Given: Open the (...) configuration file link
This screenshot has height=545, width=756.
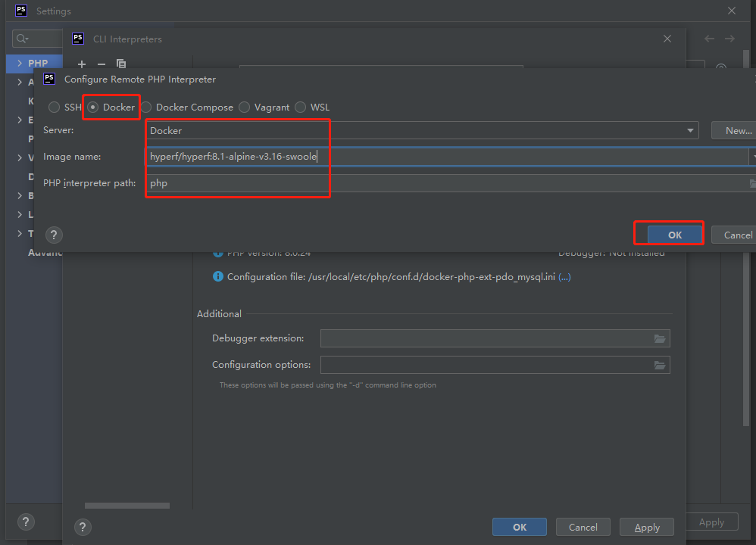Looking at the screenshot, I should [x=564, y=277].
